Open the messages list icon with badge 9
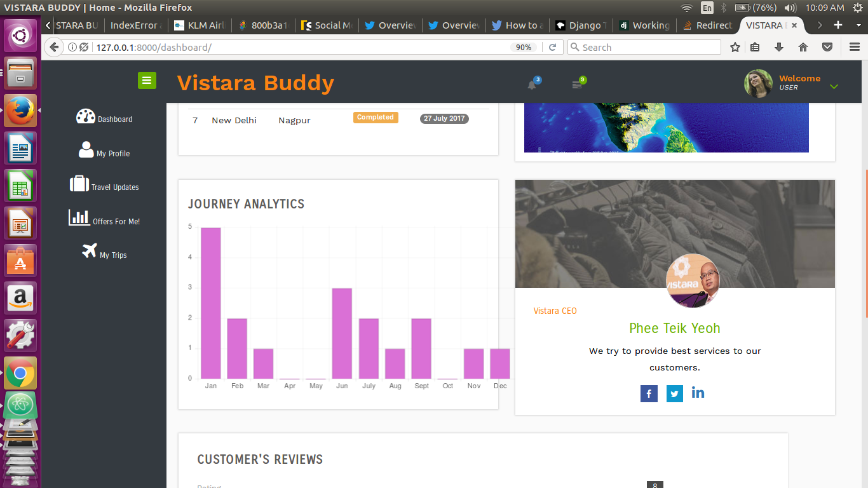Viewport: 868px width, 488px height. 576,85
